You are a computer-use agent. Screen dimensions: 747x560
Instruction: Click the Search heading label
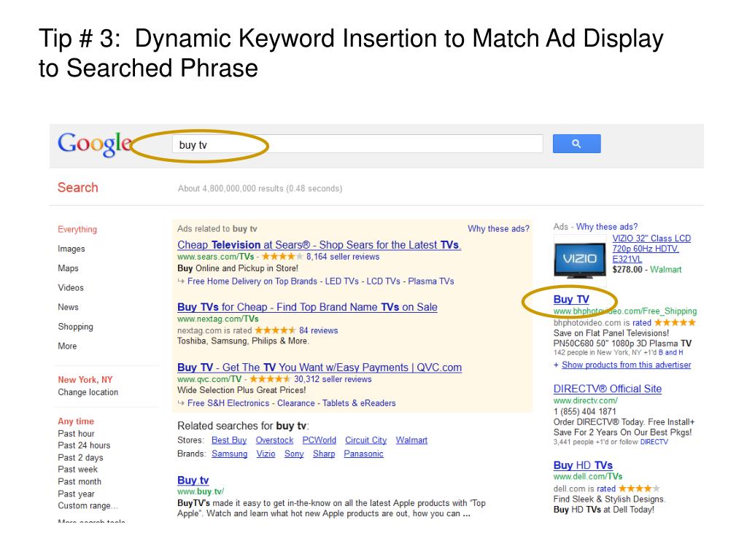77,187
